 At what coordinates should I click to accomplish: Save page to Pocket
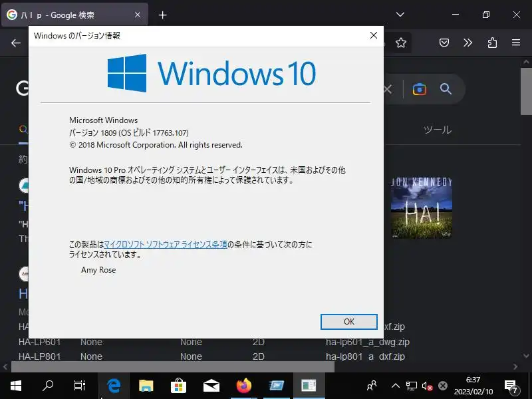tap(444, 43)
